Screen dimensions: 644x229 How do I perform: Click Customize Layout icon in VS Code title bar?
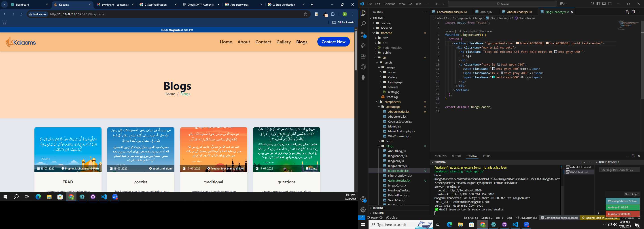point(592,4)
